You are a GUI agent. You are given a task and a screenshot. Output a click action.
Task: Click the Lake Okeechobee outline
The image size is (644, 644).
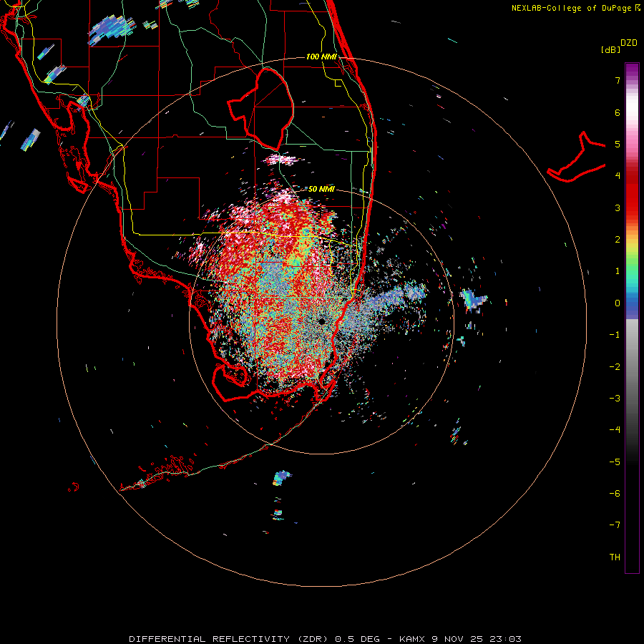(x=260, y=109)
